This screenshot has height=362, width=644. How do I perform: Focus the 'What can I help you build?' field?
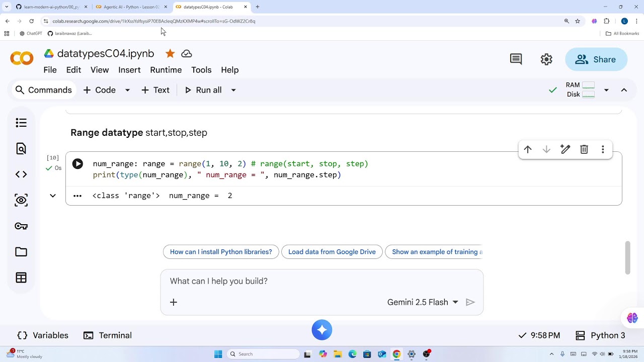coord(322,281)
